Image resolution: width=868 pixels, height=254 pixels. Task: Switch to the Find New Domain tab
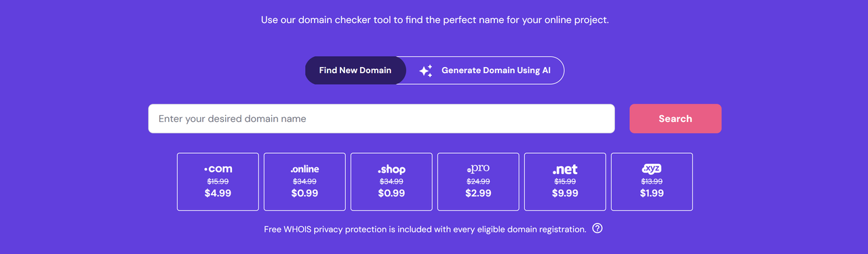point(355,70)
